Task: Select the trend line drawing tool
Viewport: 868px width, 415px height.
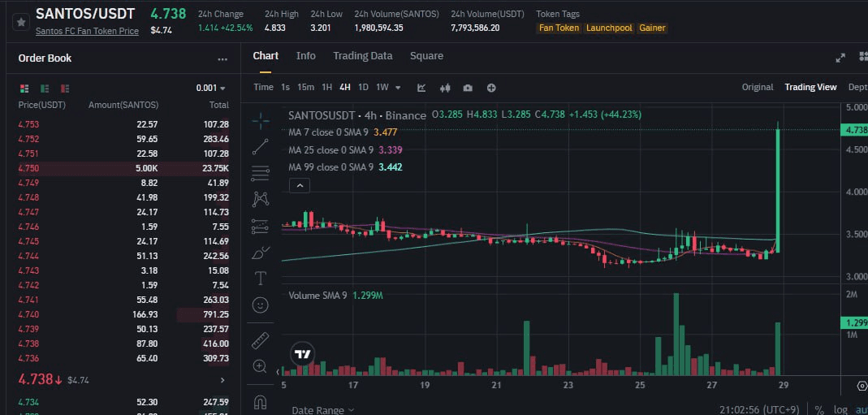Action: coord(260,147)
